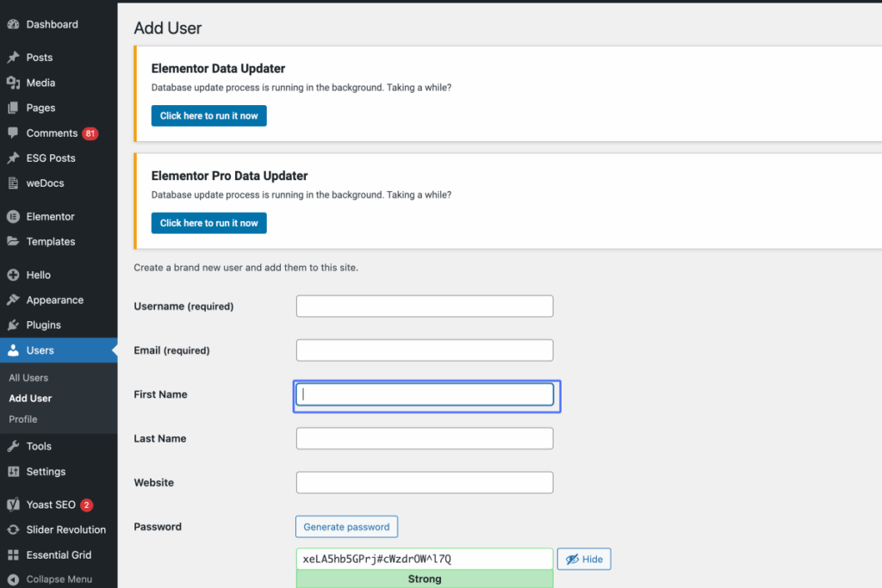This screenshot has width=882, height=588.
Task: Run the Elementor Pro Data Updater now
Action: click(208, 223)
